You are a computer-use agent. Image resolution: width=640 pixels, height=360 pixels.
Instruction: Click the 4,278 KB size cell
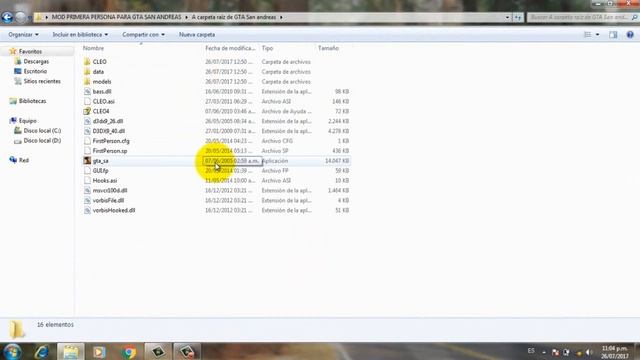(x=338, y=131)
